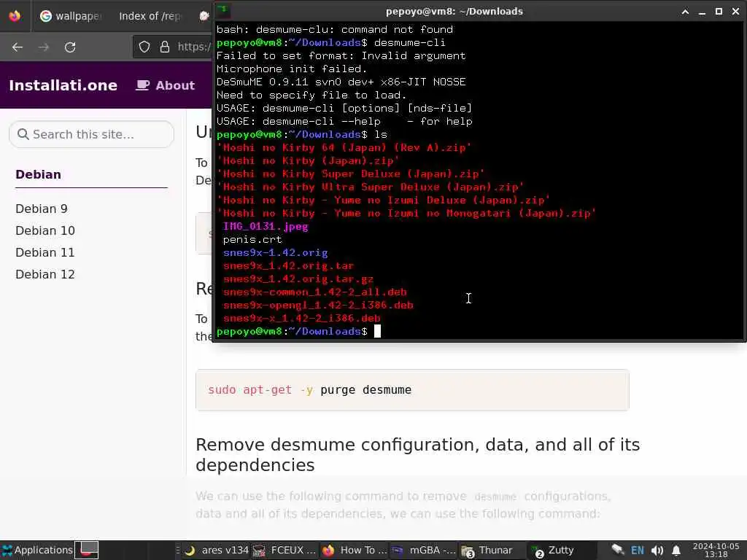The width and height of the screenshot is (747, 560).
Task: Click the IMG_0131.jpeg filename in the terminal
Action: (x=266, y=227)
